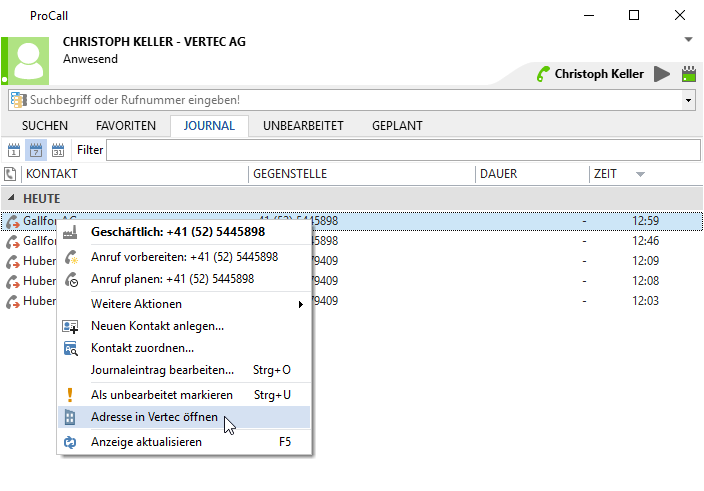
Task: Click the green clapperboard icon at top right
Action: 688,74
